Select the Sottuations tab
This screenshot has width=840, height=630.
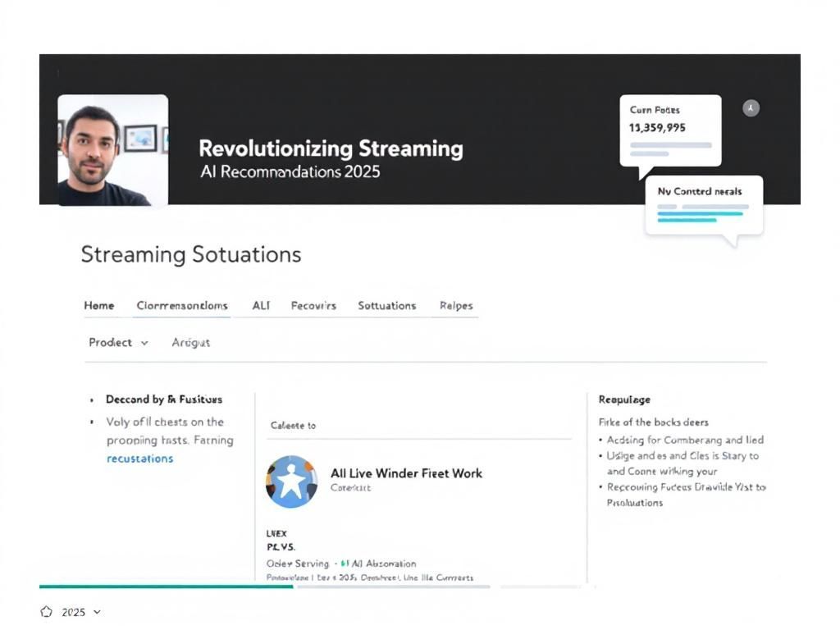pos(386,305)
